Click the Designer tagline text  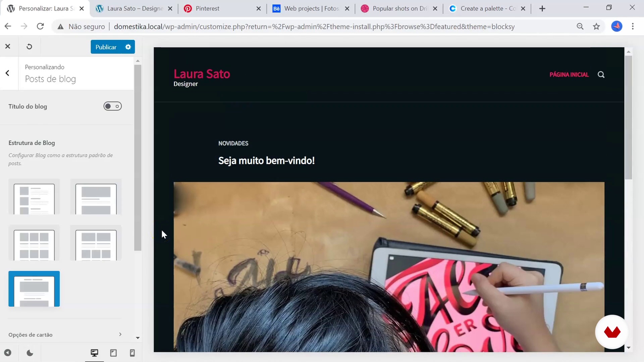coord(185,84)
